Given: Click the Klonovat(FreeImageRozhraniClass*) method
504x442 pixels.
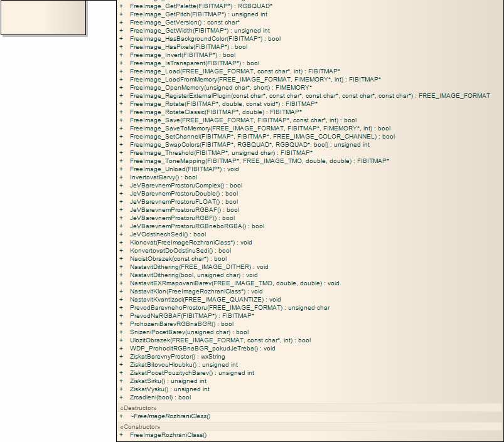Looking at the screenshot, I should pos(191,243).
